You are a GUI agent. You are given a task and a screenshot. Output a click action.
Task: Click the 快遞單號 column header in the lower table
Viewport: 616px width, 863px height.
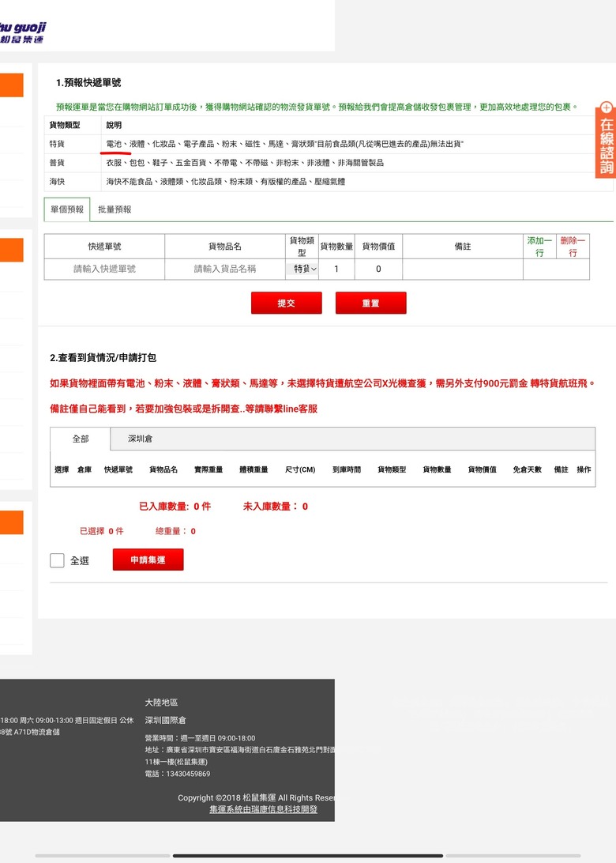118,469
